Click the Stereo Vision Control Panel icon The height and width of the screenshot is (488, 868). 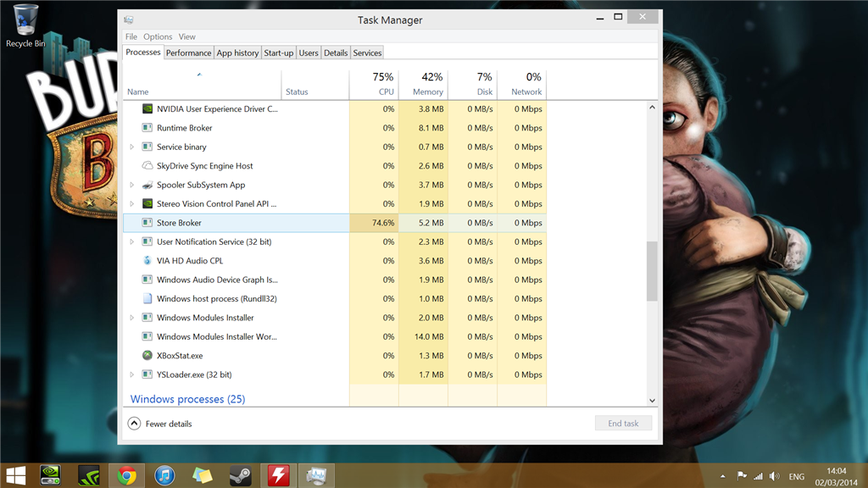pos(147,203)
